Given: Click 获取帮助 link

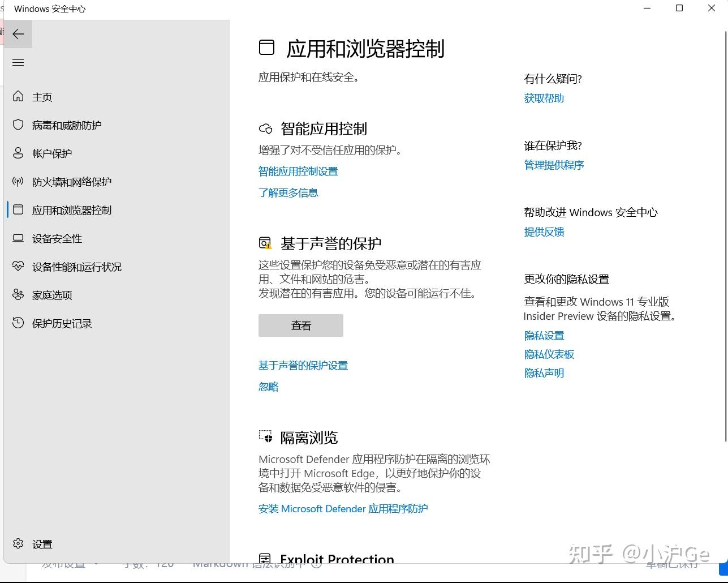Looking at the screenshot, I should [x=544, y=98].
